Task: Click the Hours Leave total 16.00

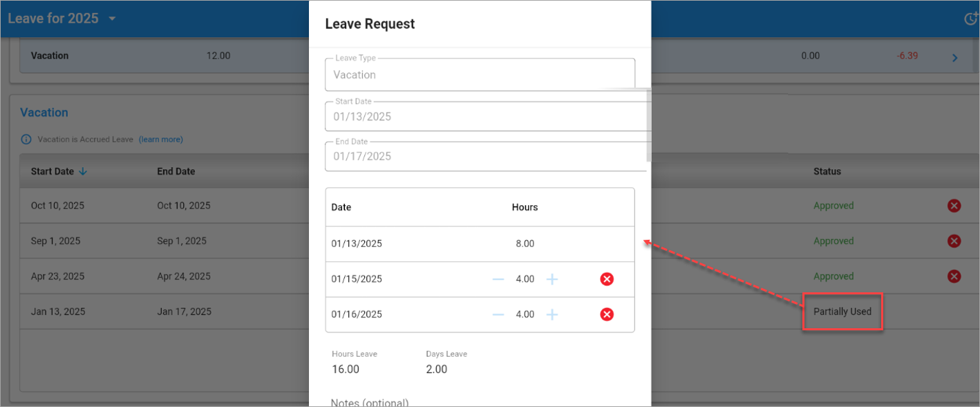Action: [x=346, y=369]
